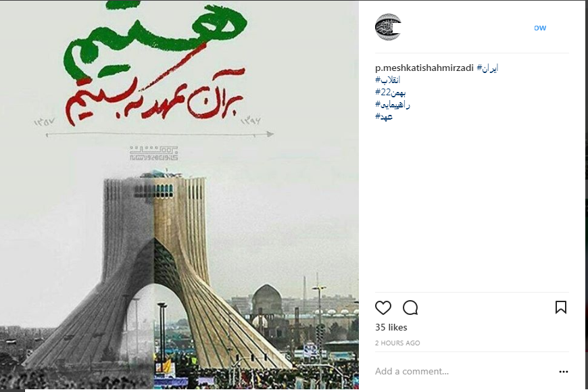Open the three-dots more options menu
This screenshot has height=392, width=588.
(x=563, y=371)
